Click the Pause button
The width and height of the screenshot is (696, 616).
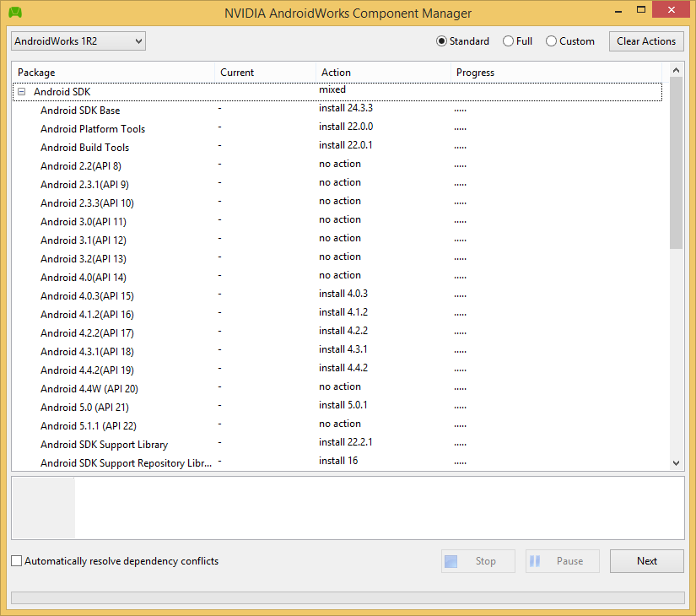point(563,561)
